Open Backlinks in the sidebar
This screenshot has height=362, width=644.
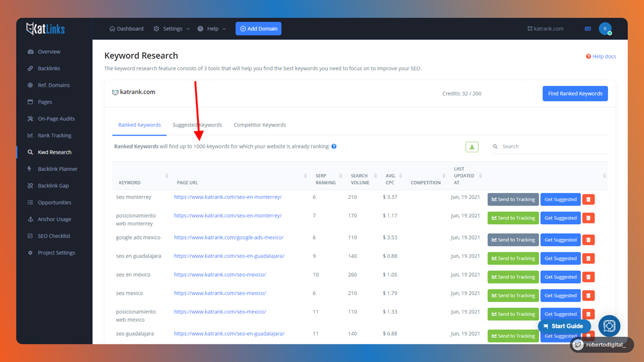pyautogui.click(x=49, y=69)
